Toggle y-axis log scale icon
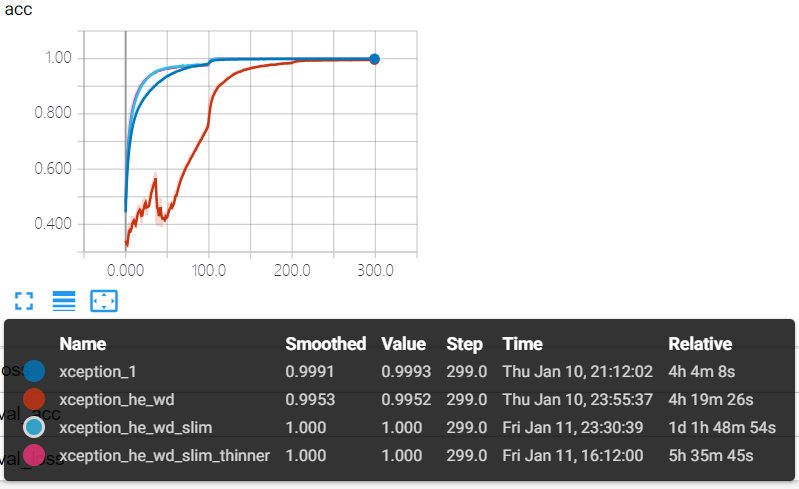Image resolution: width=799 pixels, height=489 pixels. tap(64, 301)
